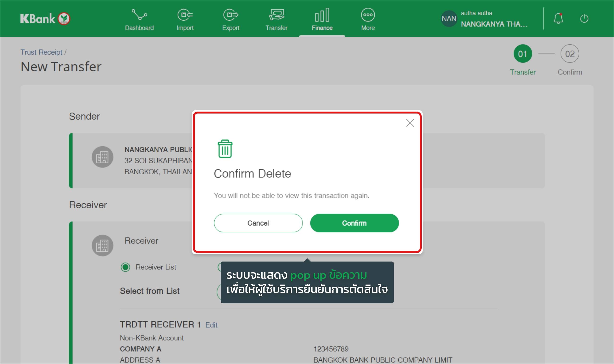Go back to Trust Receipt breadcrumb
614x364 pixels.
click(x=41, y=52)
